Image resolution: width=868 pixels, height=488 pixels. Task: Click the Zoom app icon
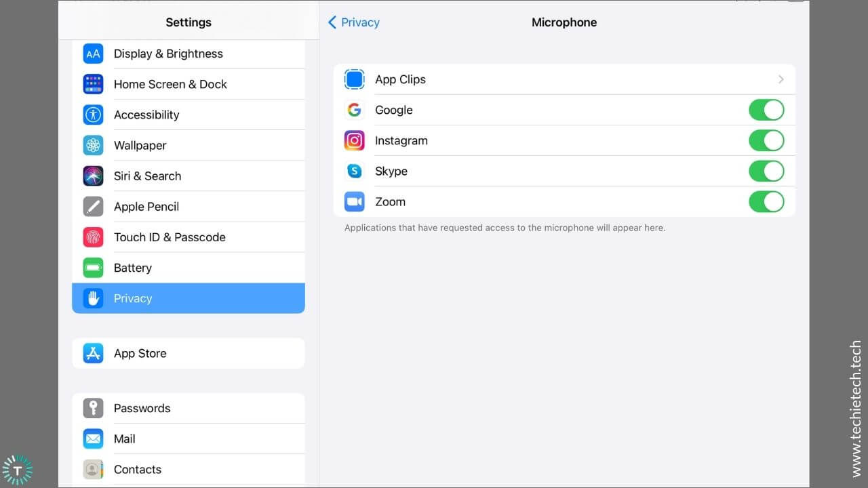355,201
